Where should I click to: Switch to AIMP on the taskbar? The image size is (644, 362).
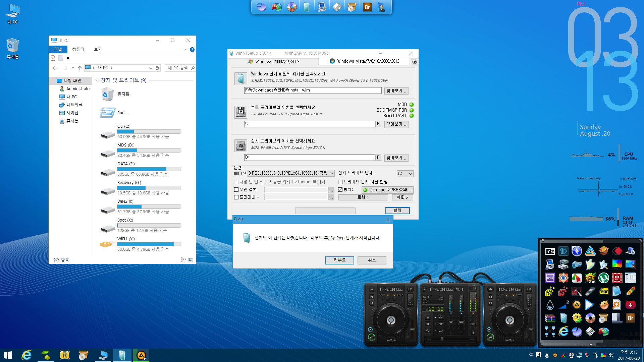(141, 355)
